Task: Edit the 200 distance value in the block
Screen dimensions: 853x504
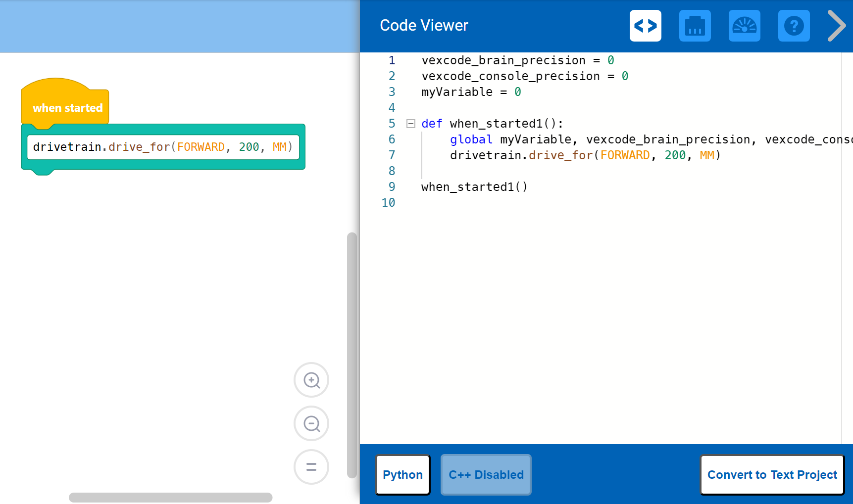Action: (x=249, y=146)
